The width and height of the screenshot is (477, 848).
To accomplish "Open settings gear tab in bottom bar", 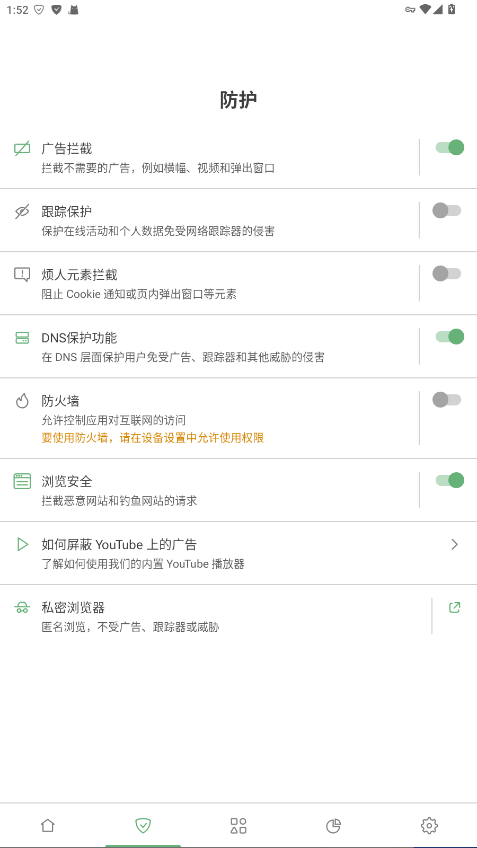I will pos(429,825).
